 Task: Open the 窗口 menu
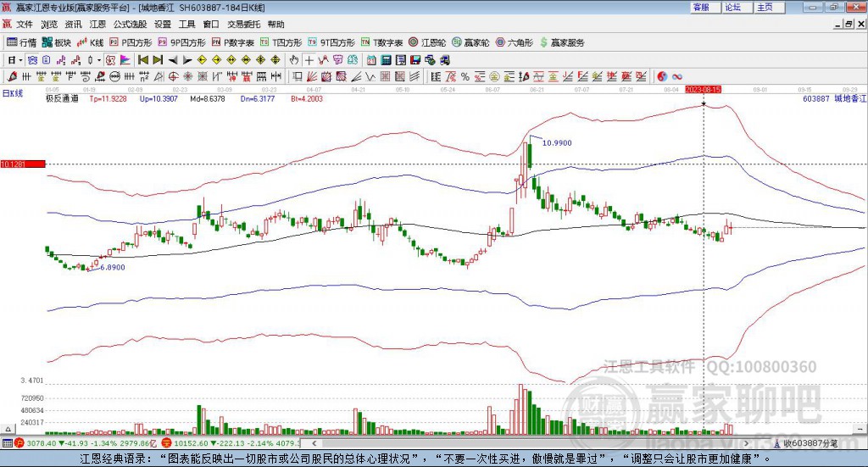click(x=211, y=25)
